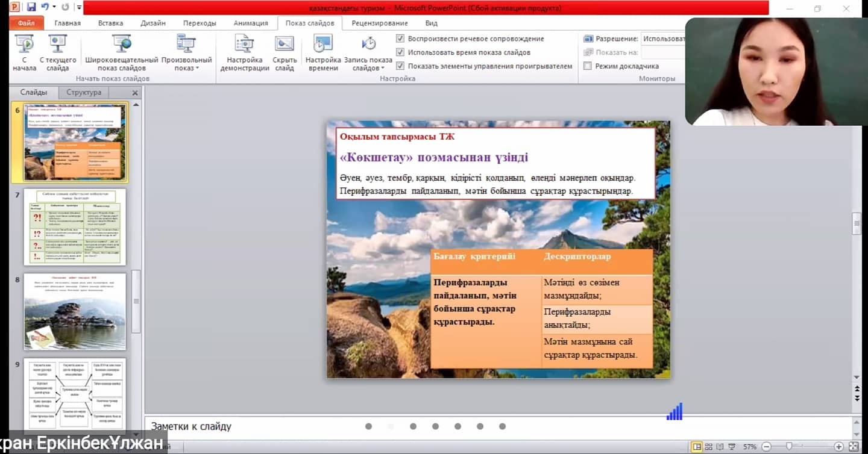Open 'Настройка времени' rehearsal icon

pos(323,45)
